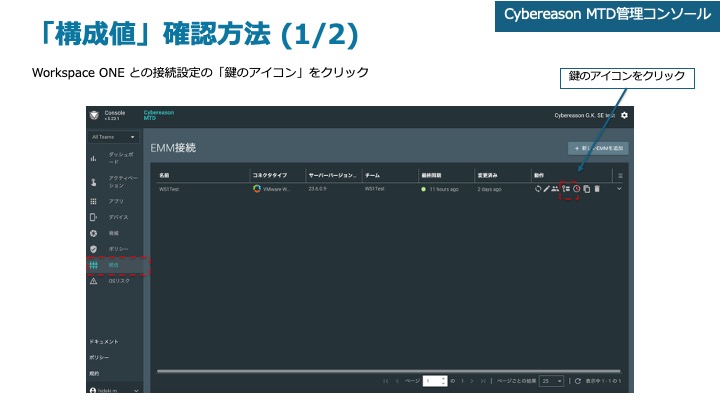This screenshot has width=720, height=405.
Task: Click the teal integration grid icon
Action: click(x=93, y=265)
